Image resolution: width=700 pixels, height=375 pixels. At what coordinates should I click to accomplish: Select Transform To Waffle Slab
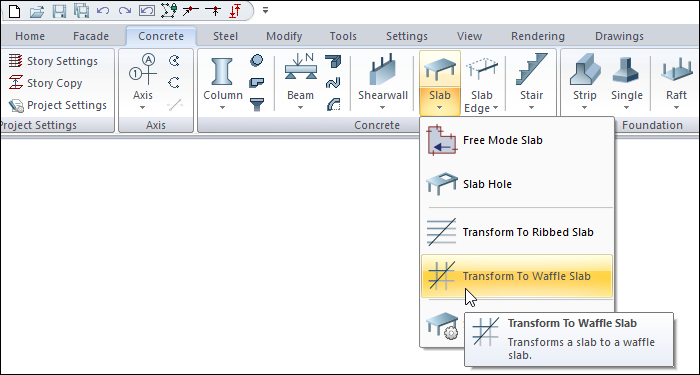pyautogui.click(x=517, y=276)
